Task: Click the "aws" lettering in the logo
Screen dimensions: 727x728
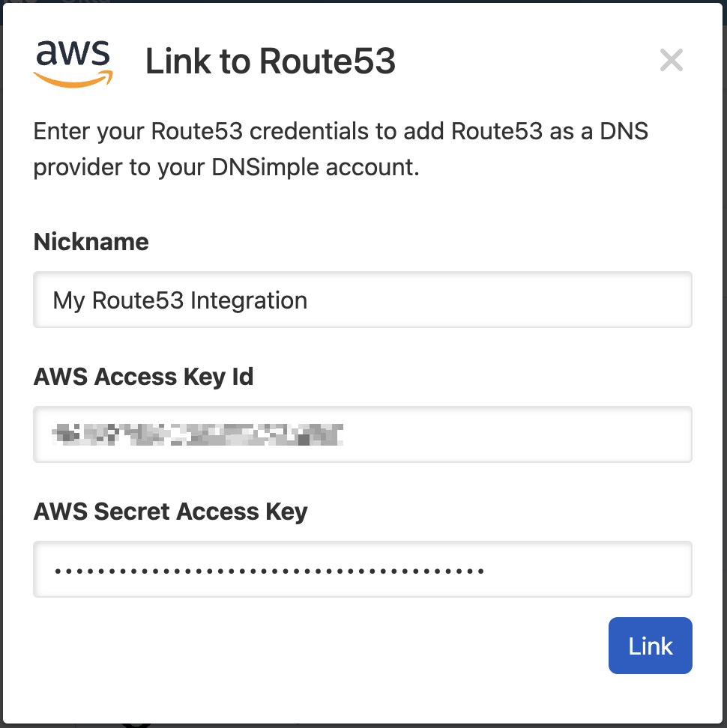Action: tap(73, 54)
